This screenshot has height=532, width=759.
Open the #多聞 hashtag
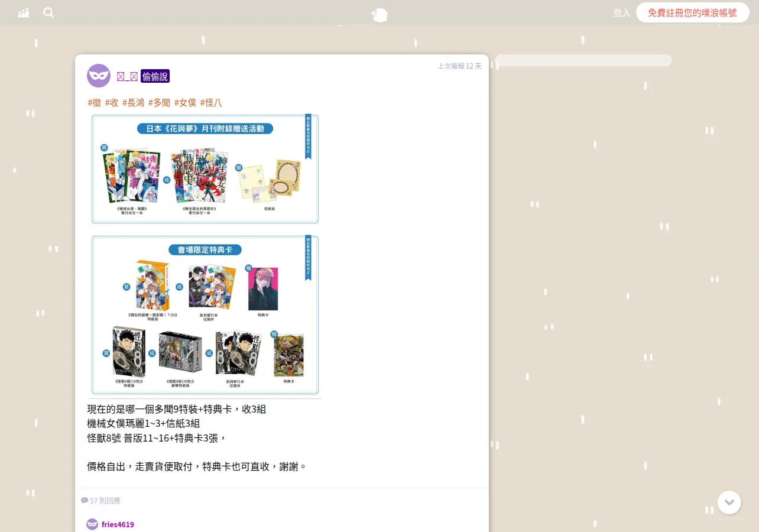click(x=159, y=102)
